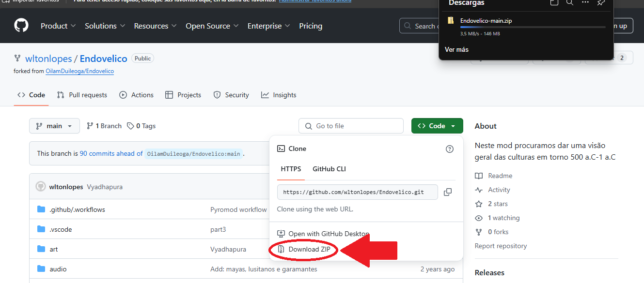This screenshot has height=283, width=644.
Task: View the 0 forks link
Action: [x=492, y=232]
